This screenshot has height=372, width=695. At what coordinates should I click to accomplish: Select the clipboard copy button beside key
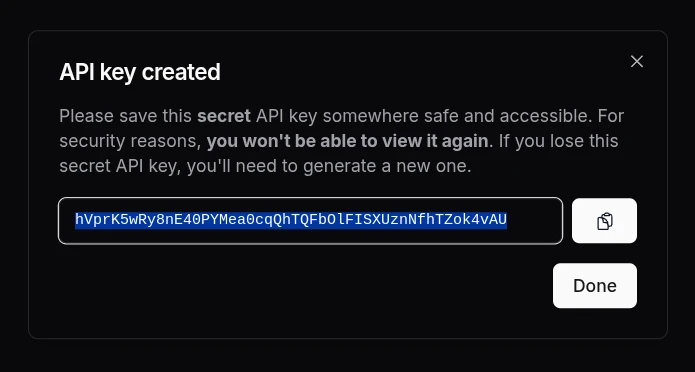[604, 221]
